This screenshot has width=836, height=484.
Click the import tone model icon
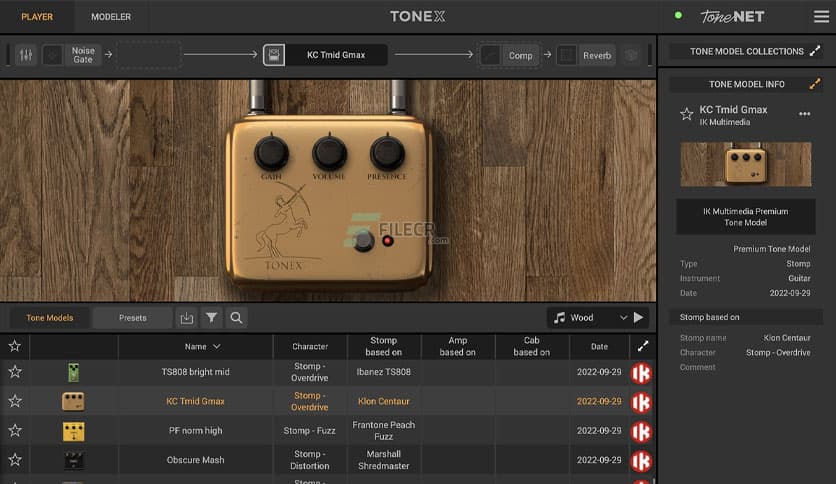point(187,318)
